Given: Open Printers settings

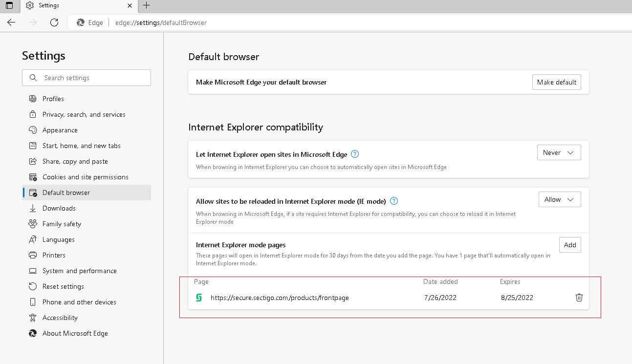Looking at the screenshot, I should (87, 255).
